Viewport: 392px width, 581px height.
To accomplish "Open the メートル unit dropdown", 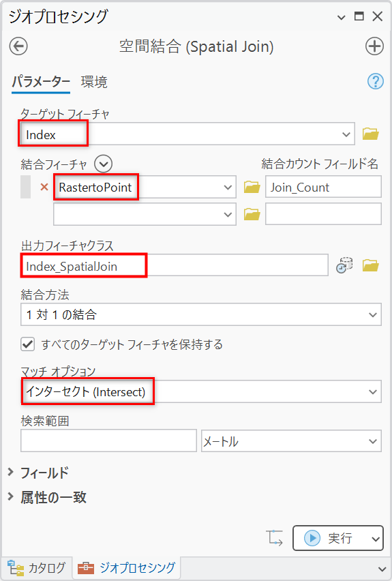I will (x=291, y=441).
